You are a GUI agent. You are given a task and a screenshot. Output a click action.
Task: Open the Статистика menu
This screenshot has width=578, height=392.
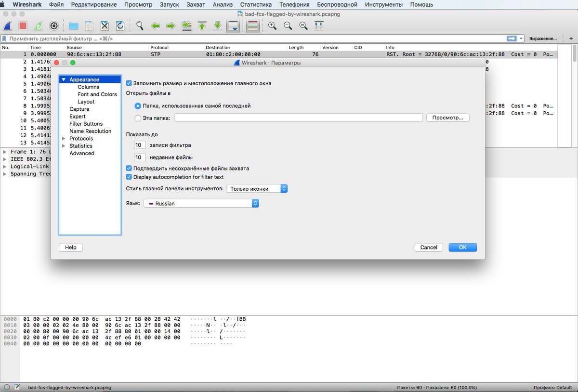(256, 4)
